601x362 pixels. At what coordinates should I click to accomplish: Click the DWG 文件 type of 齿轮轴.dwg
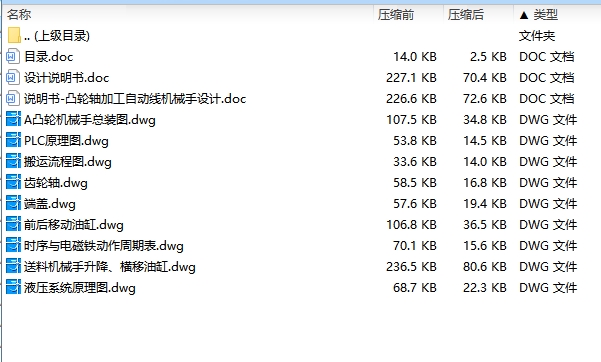click(x=548, y=183)
